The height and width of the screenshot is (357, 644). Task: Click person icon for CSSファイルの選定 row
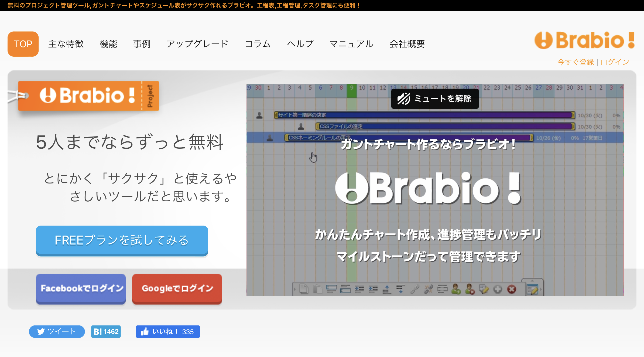(x=301, y=127)
